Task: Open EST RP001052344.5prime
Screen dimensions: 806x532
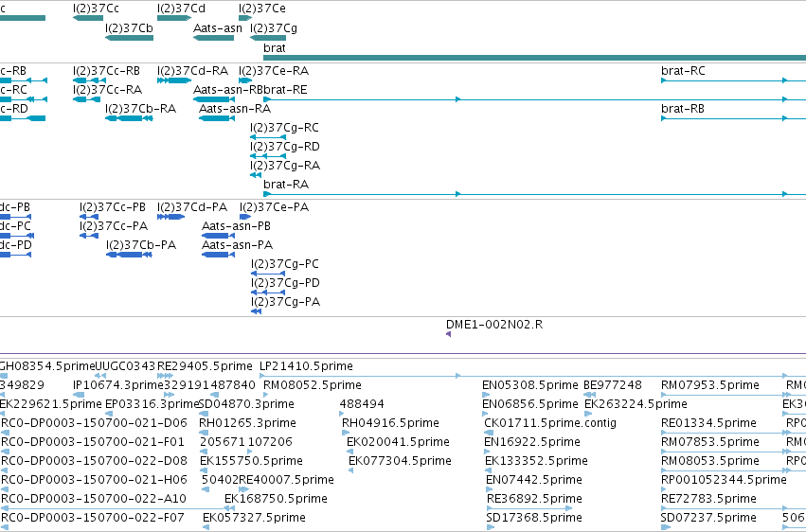Action: [x=724, y=480]
